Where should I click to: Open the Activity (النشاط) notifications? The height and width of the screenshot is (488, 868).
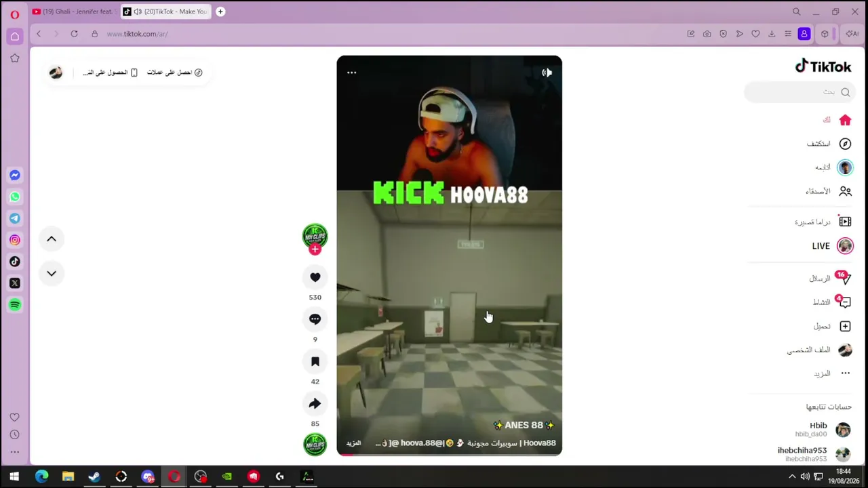coord(832,302)
